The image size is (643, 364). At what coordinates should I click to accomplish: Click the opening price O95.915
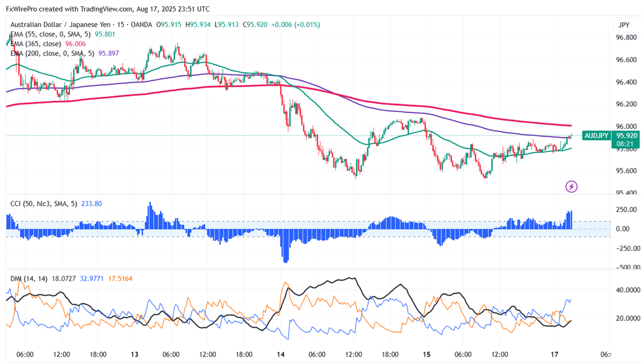[169, 25]
